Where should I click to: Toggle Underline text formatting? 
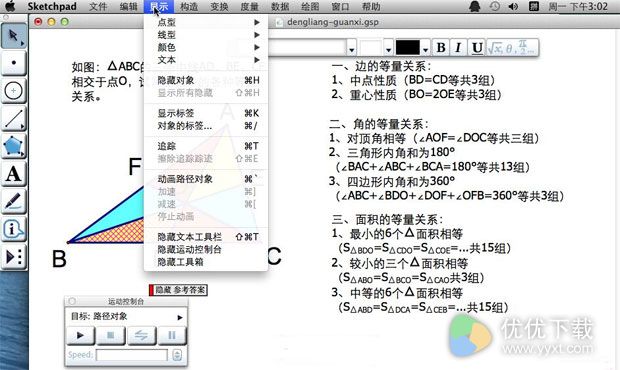pyautogui.click(x=477, y=48)
